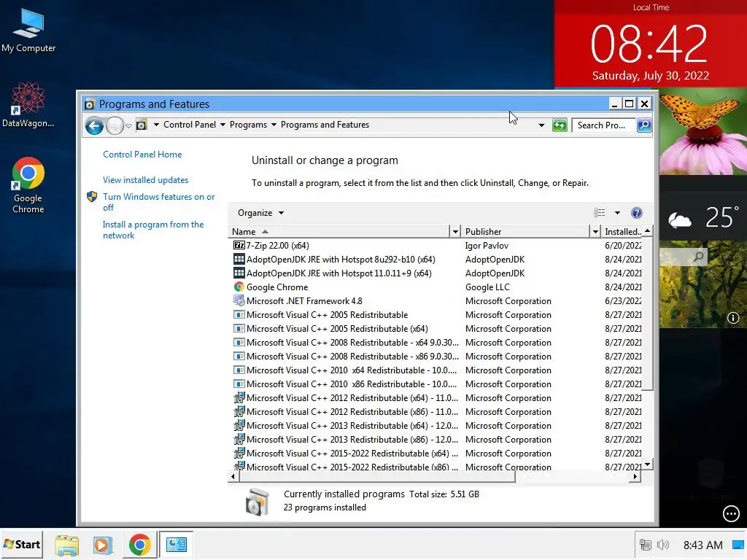
Task: Click the change view icon
Action: tap(600, 213)
